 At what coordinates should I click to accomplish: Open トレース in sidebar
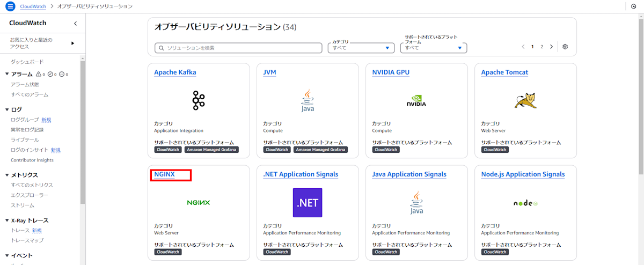coord(20,231)
